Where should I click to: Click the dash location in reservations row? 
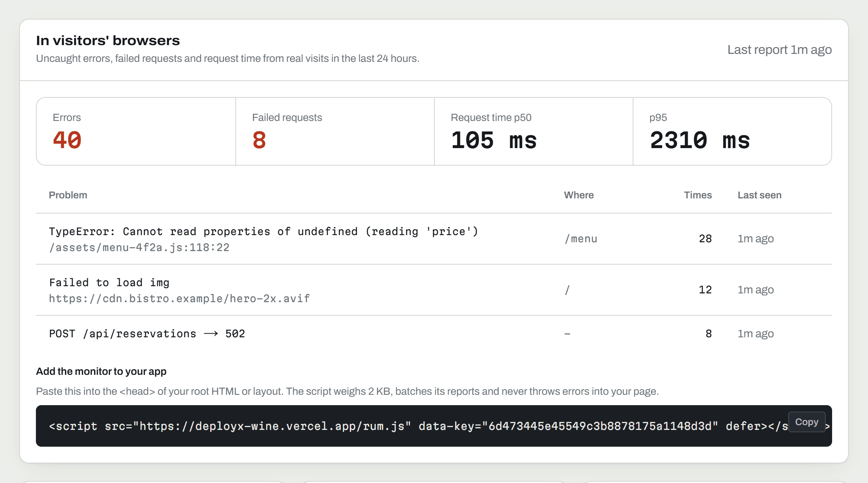point(567,334)
